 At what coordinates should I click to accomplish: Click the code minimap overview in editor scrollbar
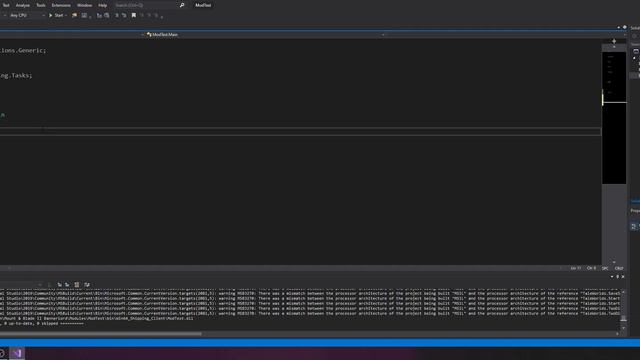[x=614, y=118]
